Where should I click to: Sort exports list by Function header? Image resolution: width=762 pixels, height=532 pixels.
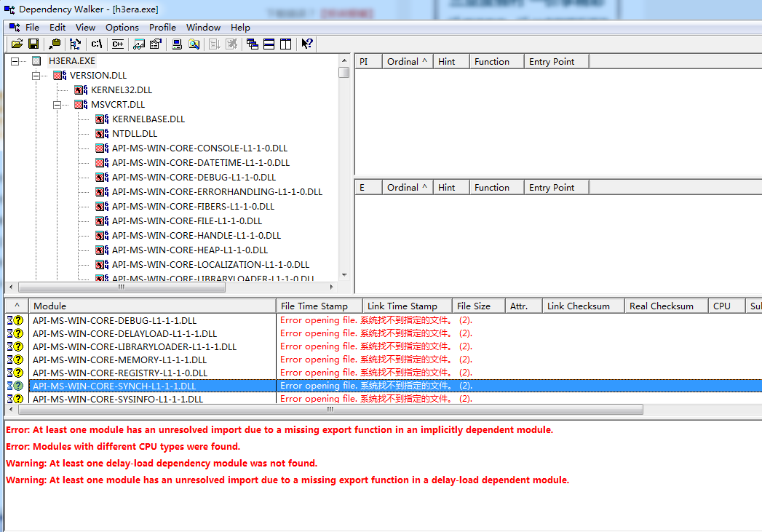click(x=496, y=188)
